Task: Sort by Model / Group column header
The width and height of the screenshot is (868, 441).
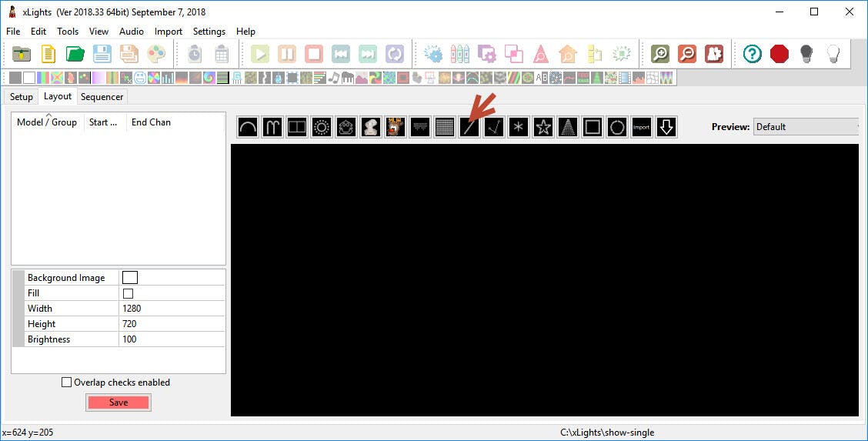Action: (x=47, y=122)
